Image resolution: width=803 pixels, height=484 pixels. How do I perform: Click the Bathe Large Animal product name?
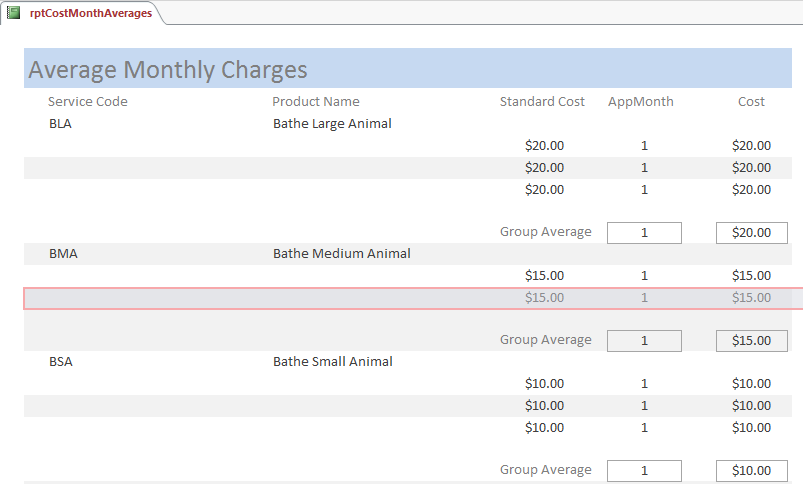pyautogui.click(x=332, y=124)
